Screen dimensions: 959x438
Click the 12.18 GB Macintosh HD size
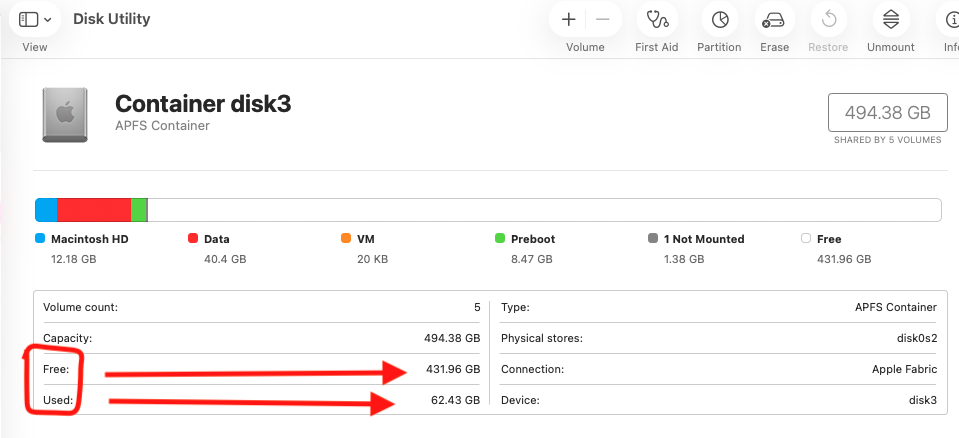click(x=73, y=259)
